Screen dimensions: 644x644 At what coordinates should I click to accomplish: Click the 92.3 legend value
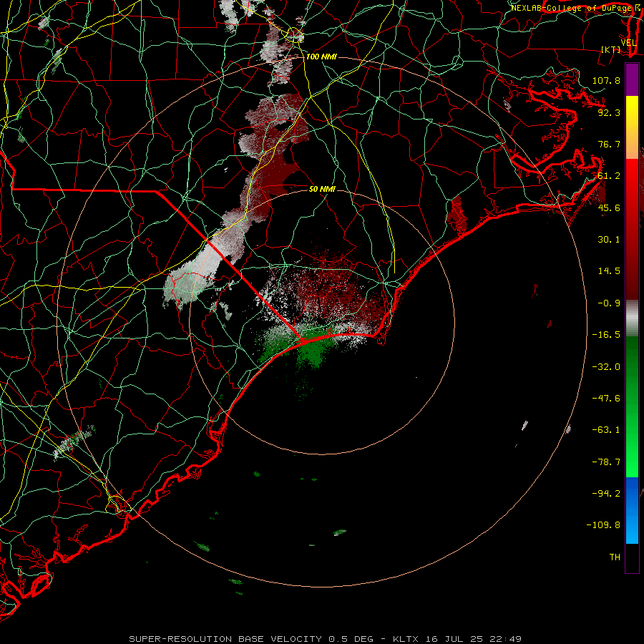(609, 112)
